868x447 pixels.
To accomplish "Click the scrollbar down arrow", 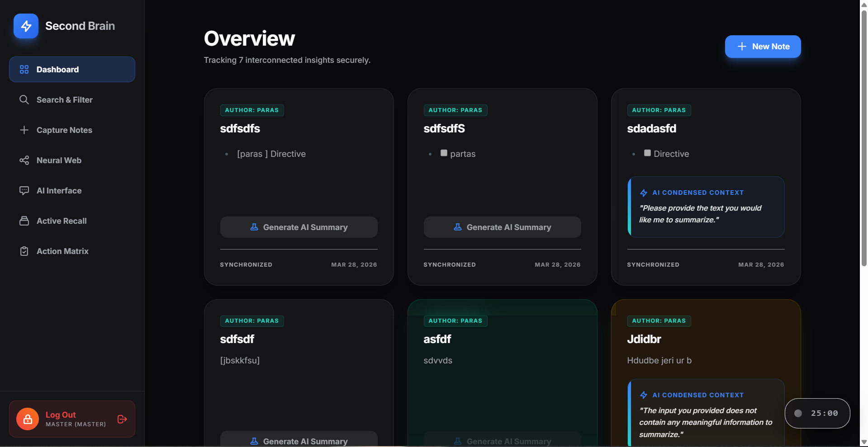I will click(863, 442).
